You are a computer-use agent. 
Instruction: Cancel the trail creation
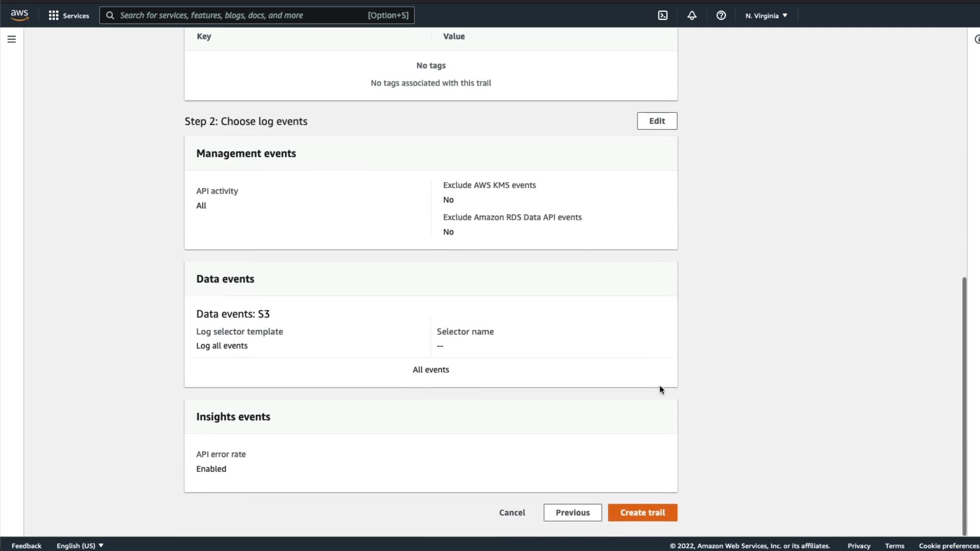512,512
